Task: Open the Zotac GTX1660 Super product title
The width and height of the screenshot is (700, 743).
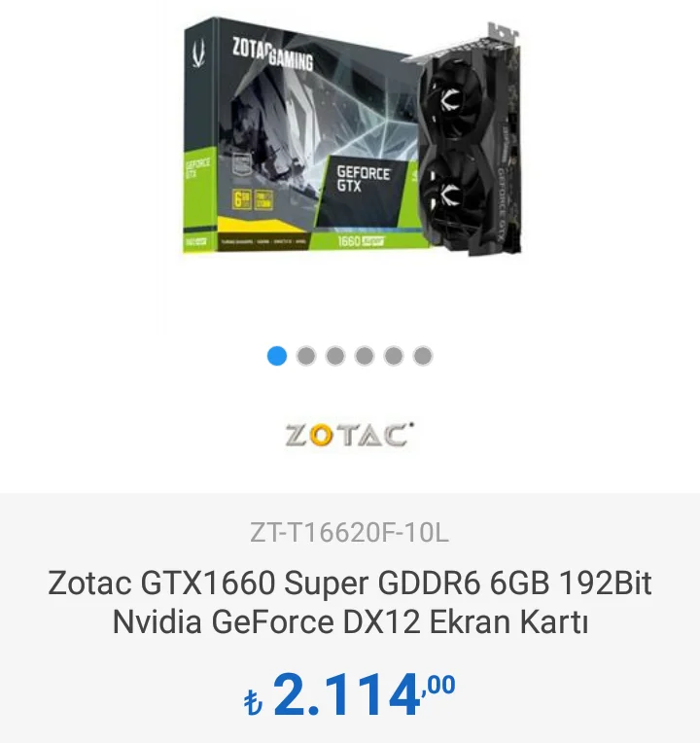Action: (350, 602)
